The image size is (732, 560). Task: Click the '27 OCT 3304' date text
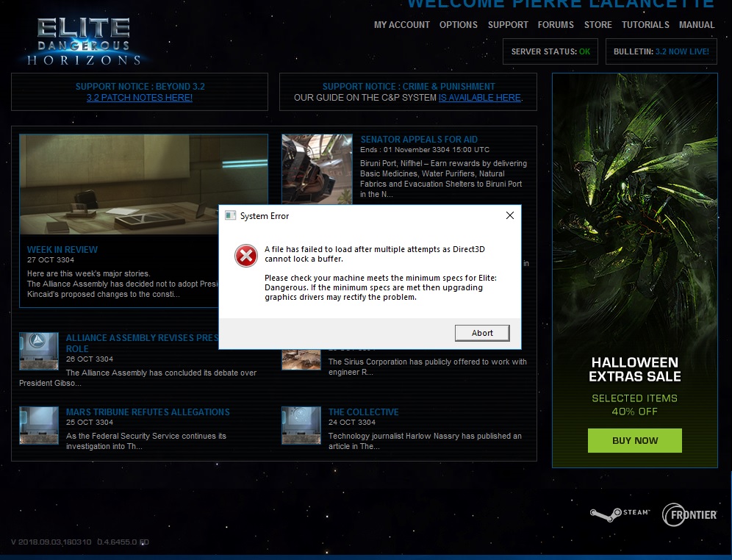pos(51,260)
